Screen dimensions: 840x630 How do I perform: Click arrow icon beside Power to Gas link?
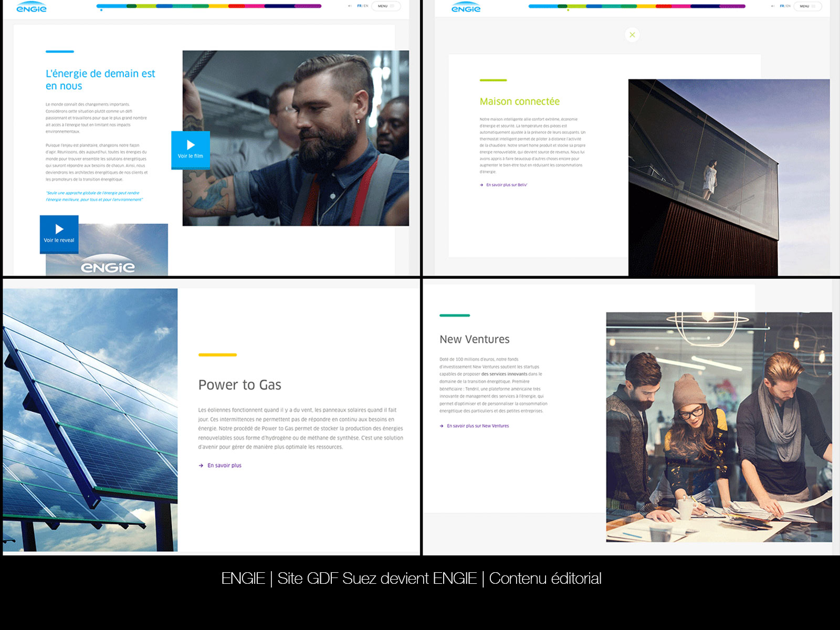coord(201,465)
